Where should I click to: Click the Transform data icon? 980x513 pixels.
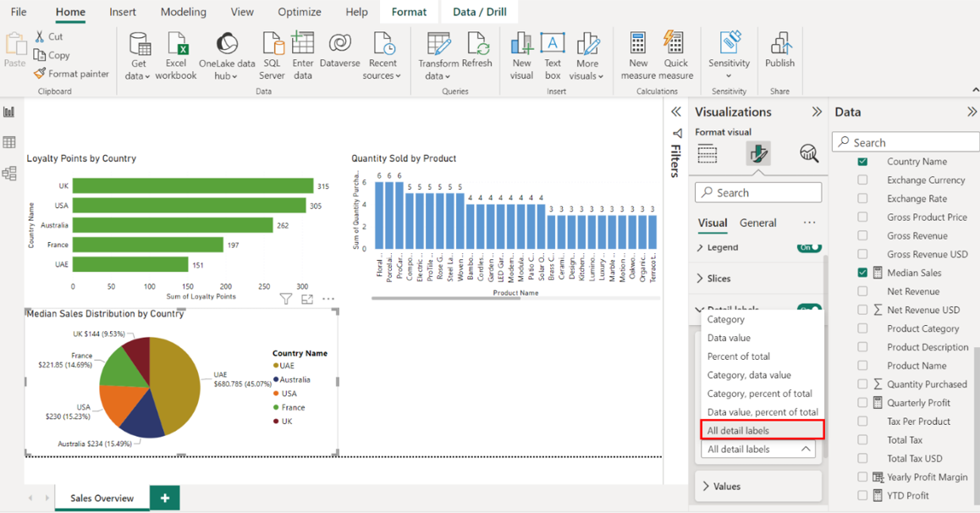click(x=438, y=44)
